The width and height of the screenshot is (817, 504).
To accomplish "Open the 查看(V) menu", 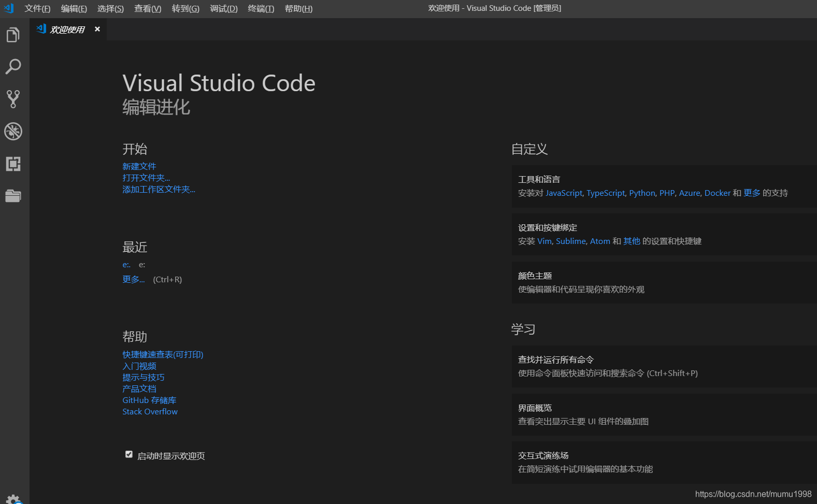I will [148, 9].
